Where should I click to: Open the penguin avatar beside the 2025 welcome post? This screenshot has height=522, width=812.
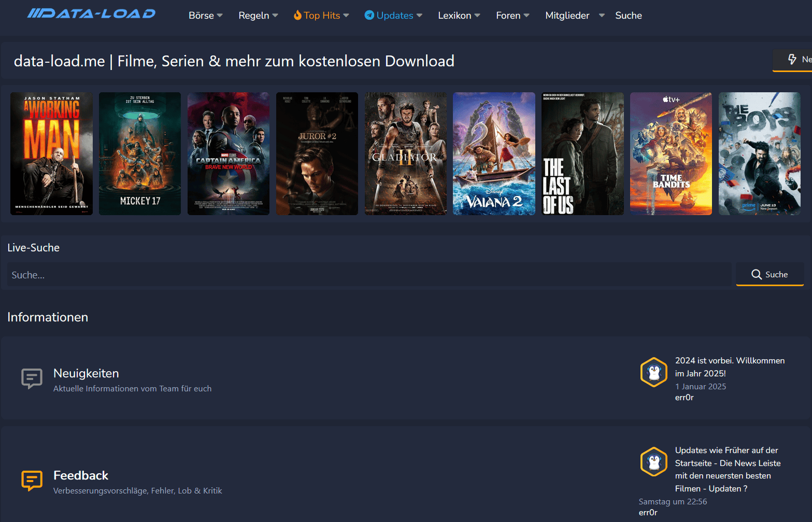click(x=654, y=372)
